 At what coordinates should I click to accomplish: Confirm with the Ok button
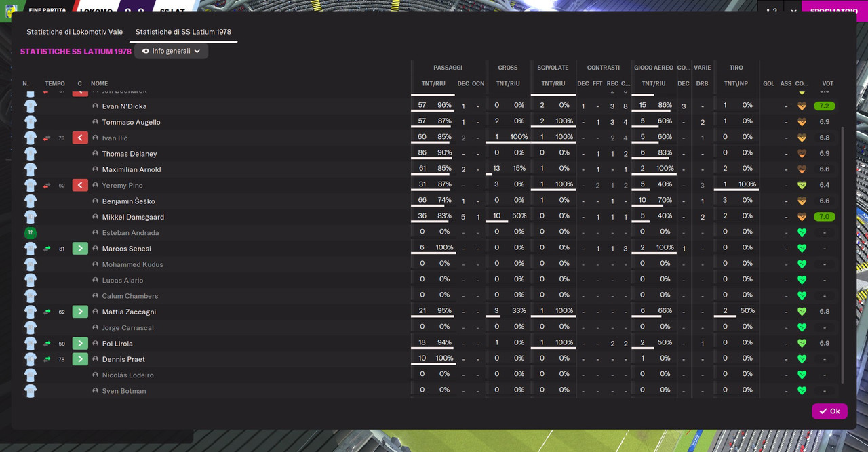[829, 411]
